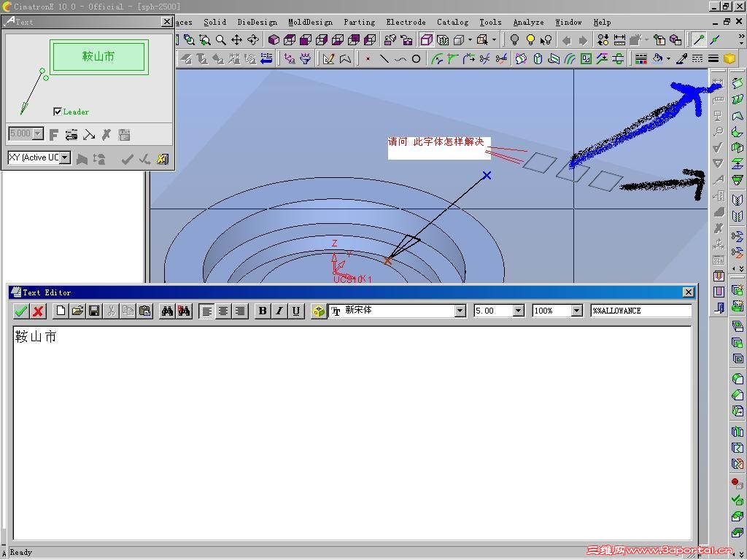This screenshot has width=747, height=560.
Task: Click the Font F icon in Text panel
Action: pos(53,135)
